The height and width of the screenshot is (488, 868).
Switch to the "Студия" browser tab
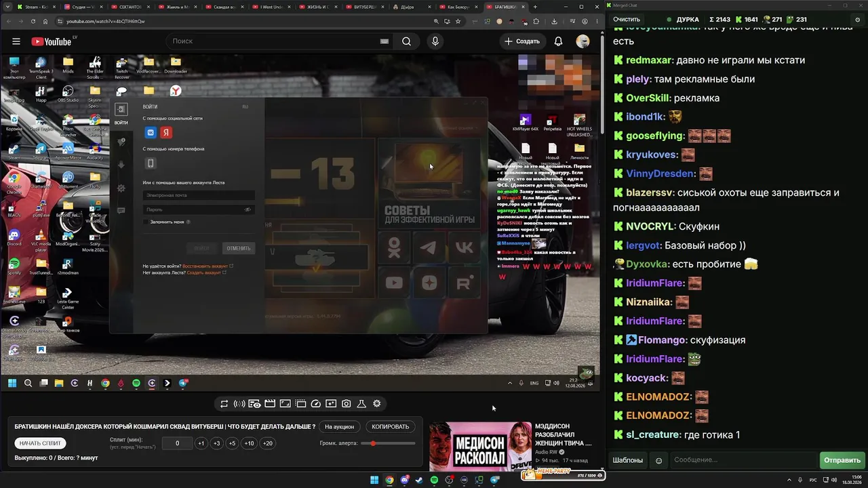(x=85, y=7)
